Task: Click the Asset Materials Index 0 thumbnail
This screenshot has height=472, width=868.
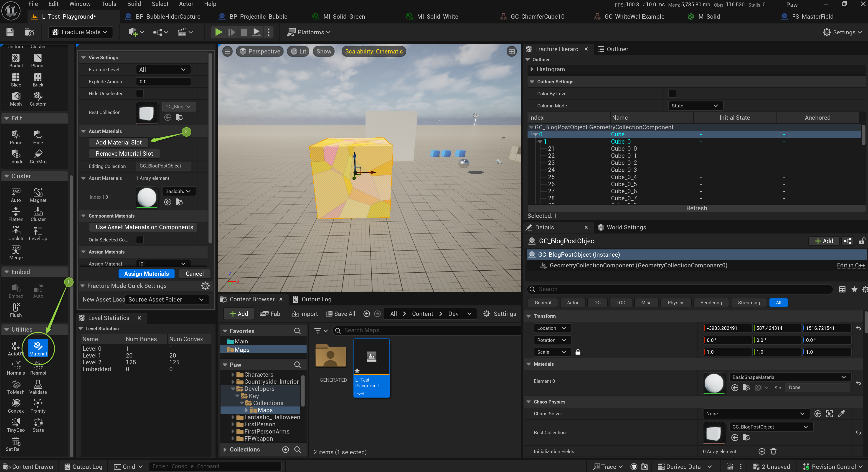Action: pos(147,197)
